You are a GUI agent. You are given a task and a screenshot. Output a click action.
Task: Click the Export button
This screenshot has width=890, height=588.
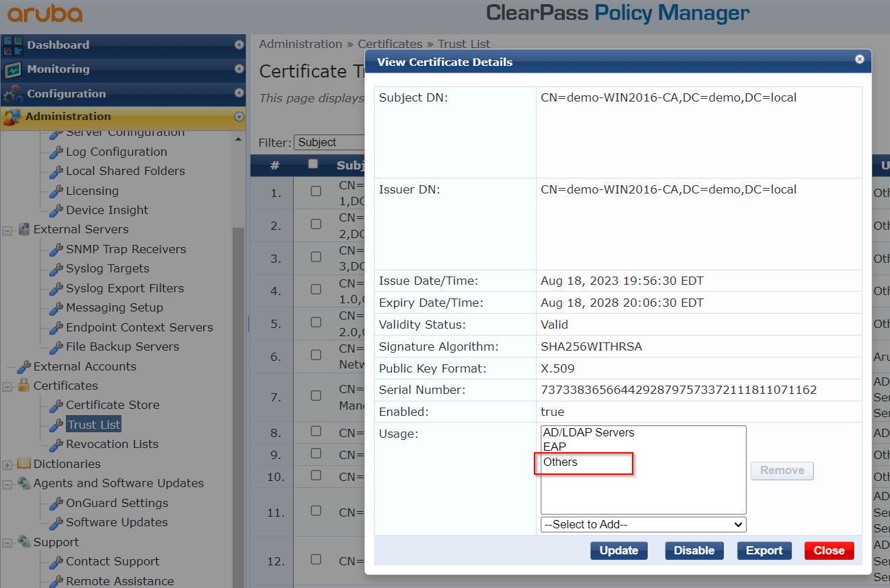(764, 550)
